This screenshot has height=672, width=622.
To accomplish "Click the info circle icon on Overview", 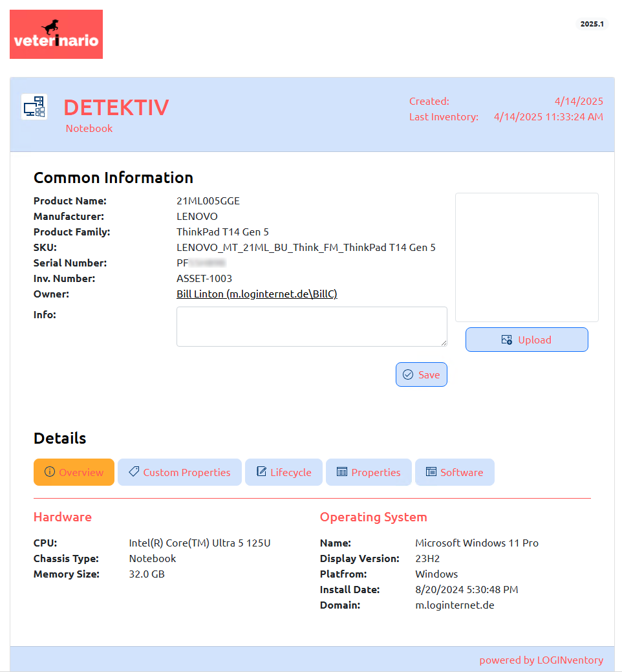I will pyautogui.click(x=49, y=472).
